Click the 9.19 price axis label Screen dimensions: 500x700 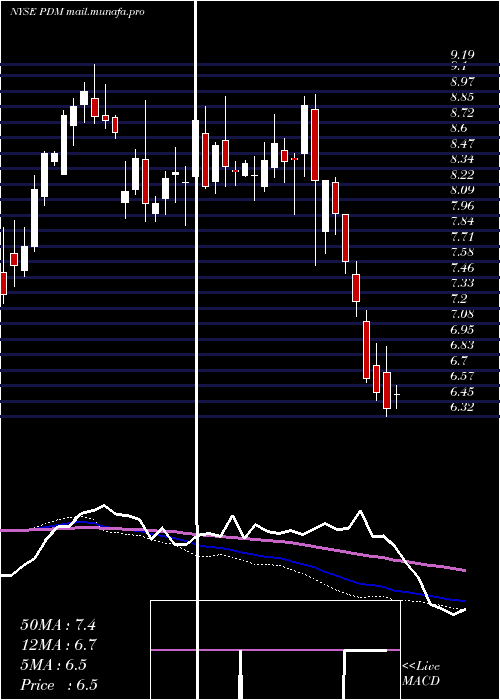(x=462, y=55)
